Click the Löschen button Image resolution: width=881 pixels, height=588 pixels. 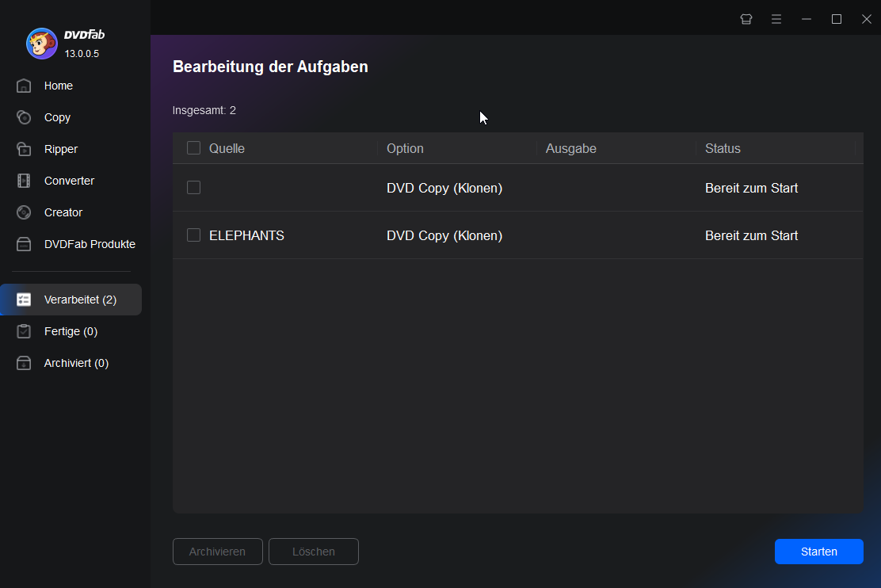point(314,552)
